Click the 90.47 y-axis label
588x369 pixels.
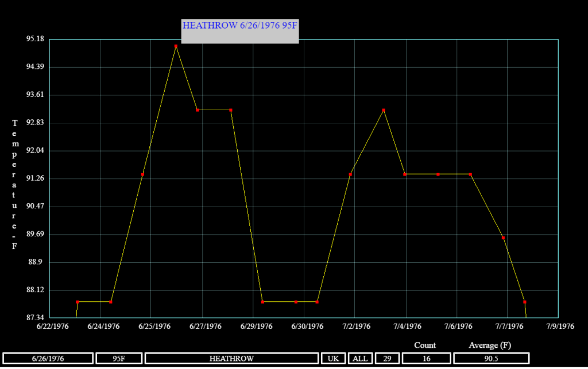35,206
